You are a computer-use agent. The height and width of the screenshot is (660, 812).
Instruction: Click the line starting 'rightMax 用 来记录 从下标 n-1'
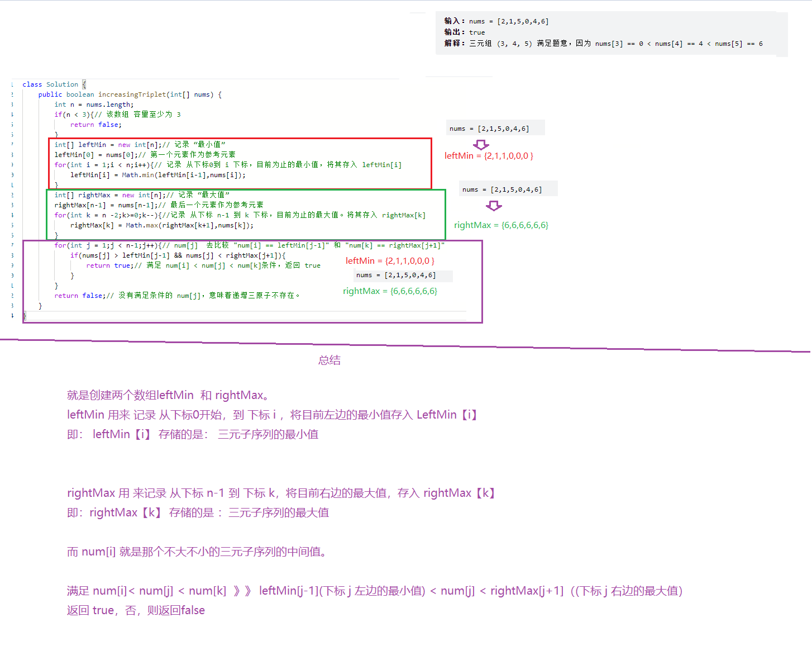click(x=282, y=493)
